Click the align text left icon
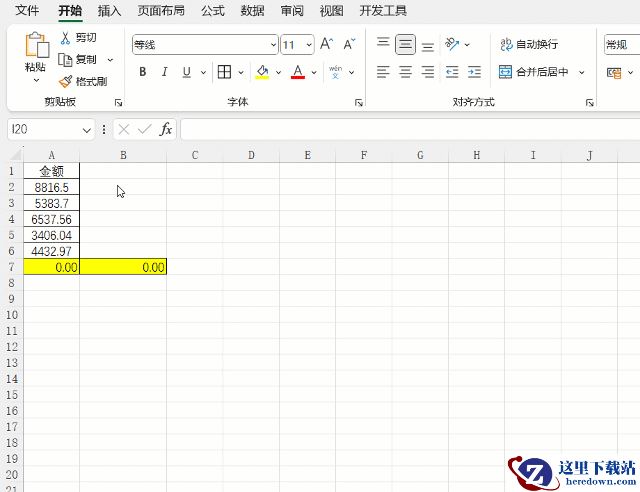The width and height of the screenshot is (640, 492). [x=383, y=72]
